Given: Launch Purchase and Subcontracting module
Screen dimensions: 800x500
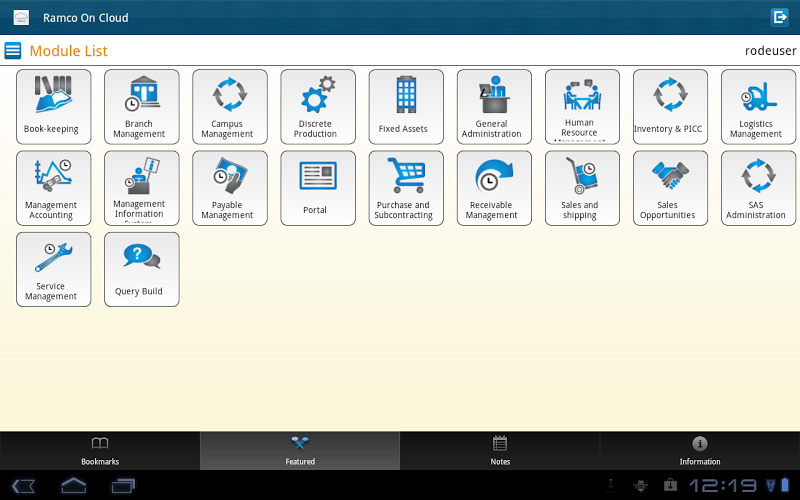Looking at the screenshot, I should point(406,188).
